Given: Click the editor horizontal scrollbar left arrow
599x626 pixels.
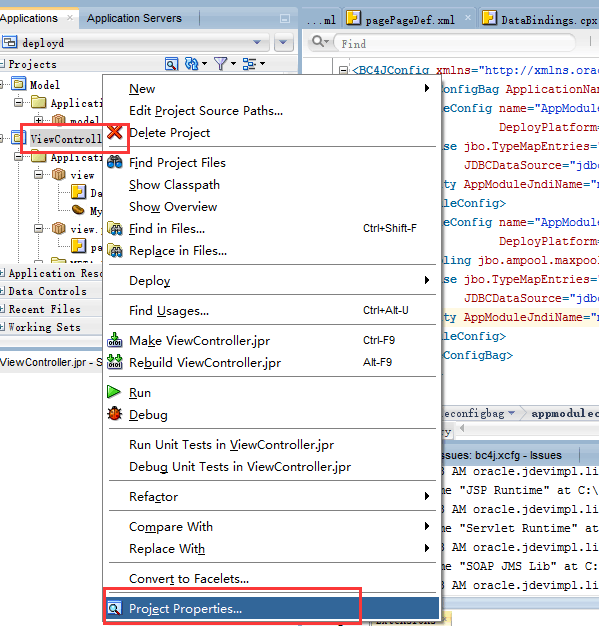Looking at the screenshot, I should (x=462, y=428).
